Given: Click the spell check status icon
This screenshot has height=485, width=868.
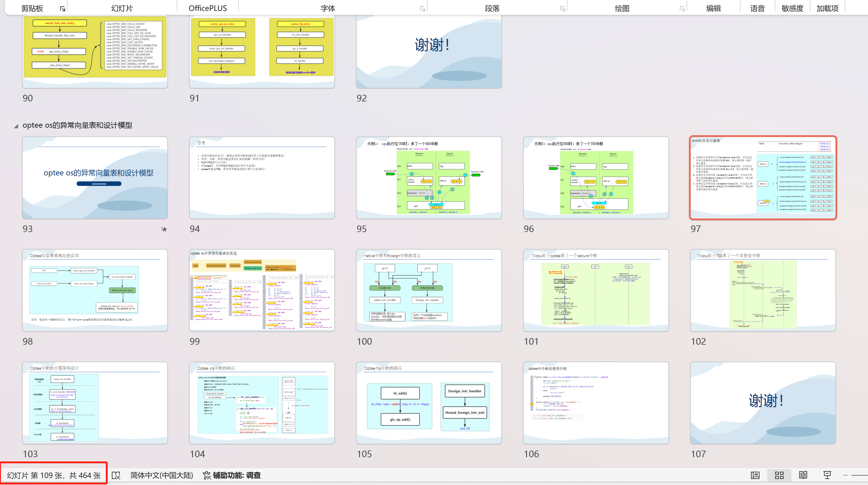Looking at the screenshot, I should 116,476.
